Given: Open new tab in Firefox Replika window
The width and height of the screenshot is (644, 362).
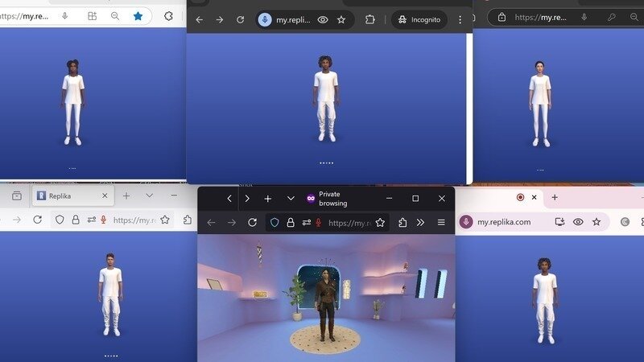Looking at the screenshot, I should coord(126,195).
